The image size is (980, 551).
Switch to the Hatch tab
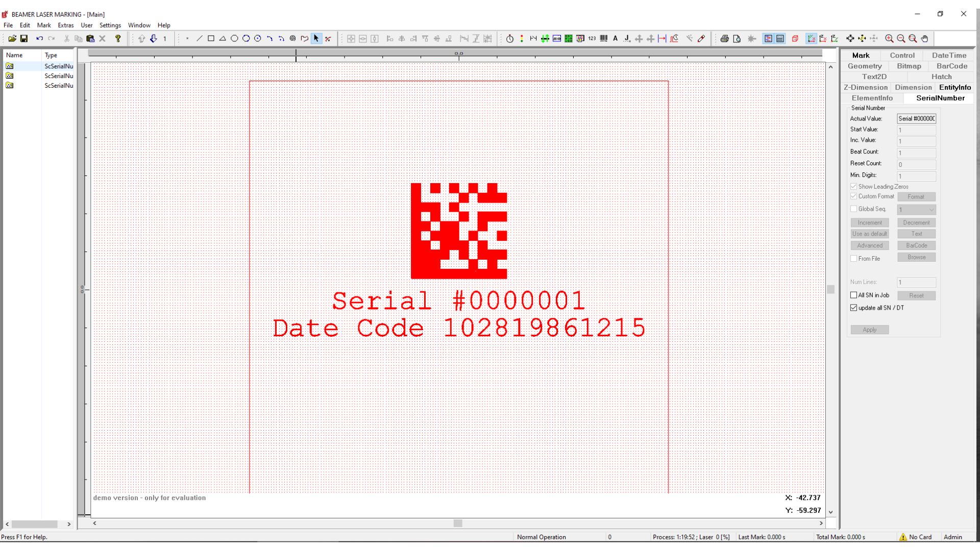coord(941,77)
